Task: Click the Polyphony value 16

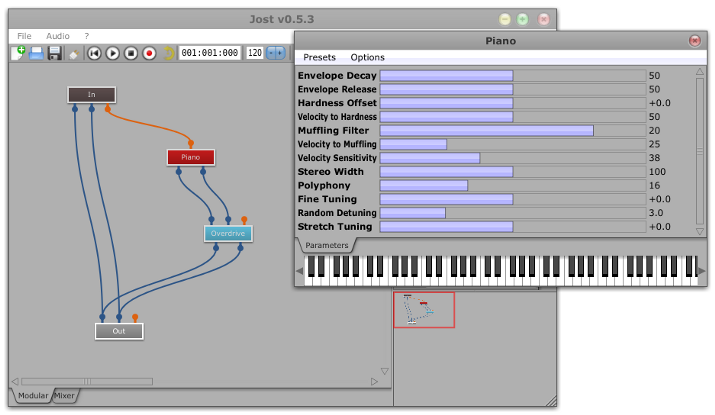Action: click(654, 186)
